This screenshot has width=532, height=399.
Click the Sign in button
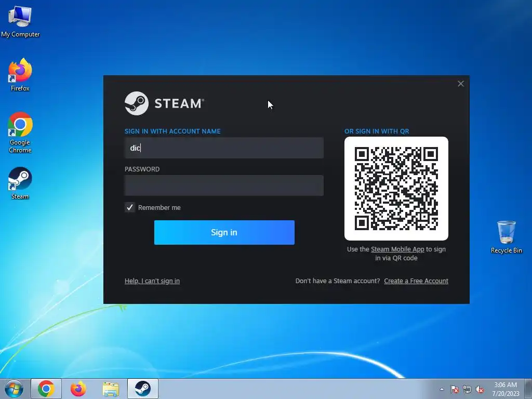point(224,232)
